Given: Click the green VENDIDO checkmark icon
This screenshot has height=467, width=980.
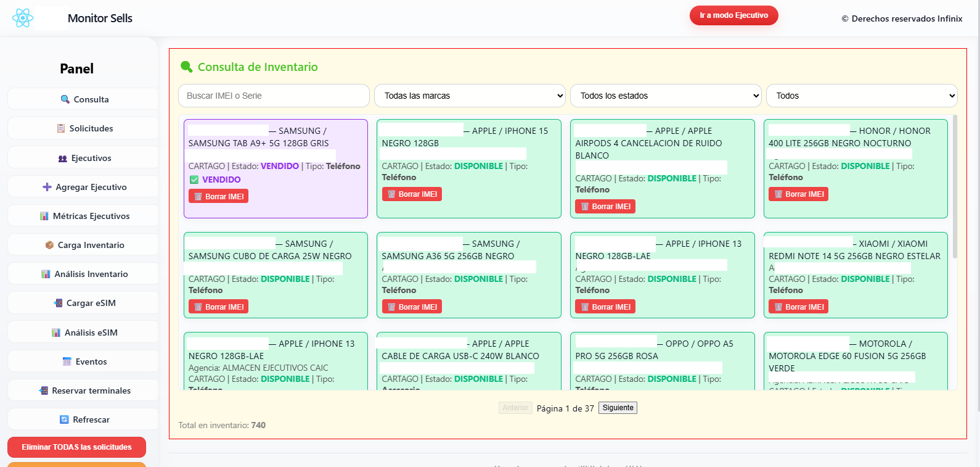Looking at the screenshot, I should 194,180.
